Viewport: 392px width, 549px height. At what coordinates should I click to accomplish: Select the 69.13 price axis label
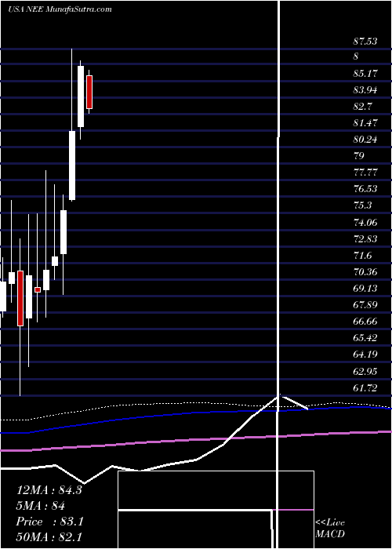tap(365, 288)
